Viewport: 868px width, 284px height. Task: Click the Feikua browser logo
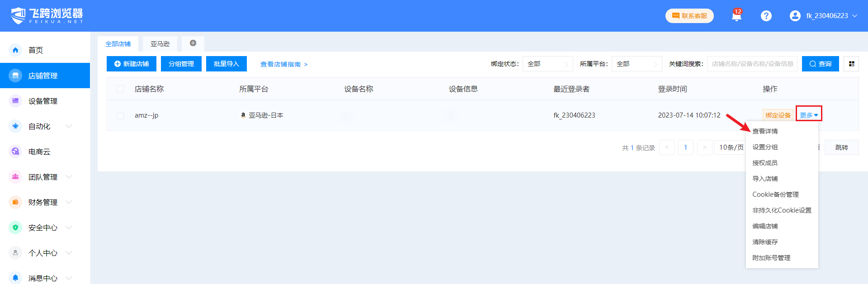tap(47, 16)
